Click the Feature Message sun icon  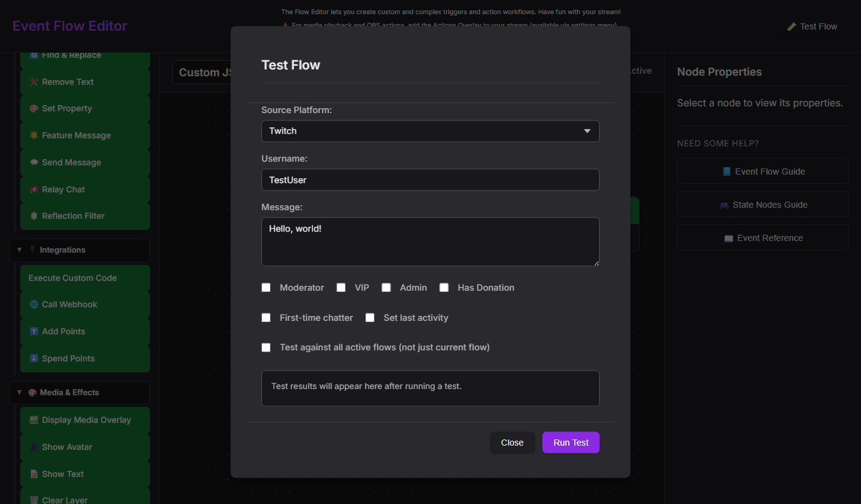tap(34, 135)
